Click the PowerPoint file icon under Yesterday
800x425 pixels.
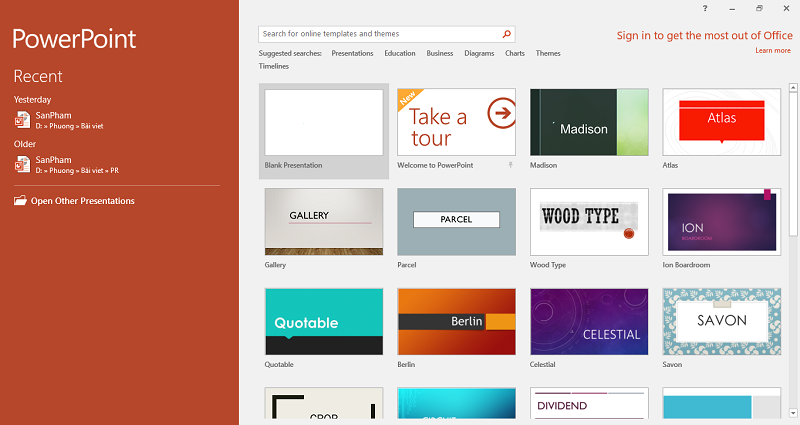pos(22,119)
